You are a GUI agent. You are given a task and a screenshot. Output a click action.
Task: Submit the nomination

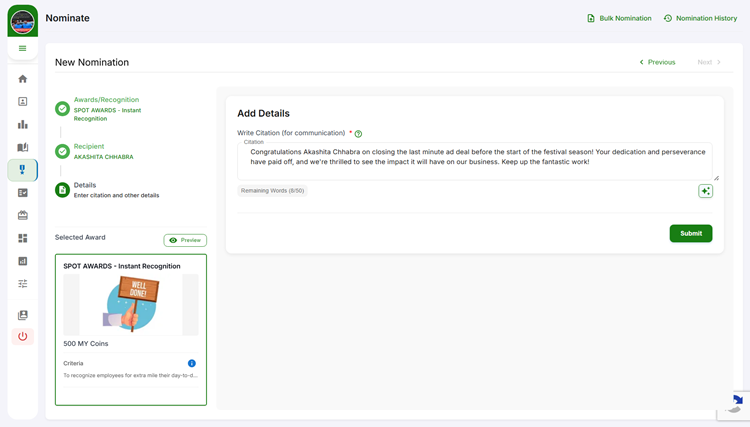(x=691, y=233)
